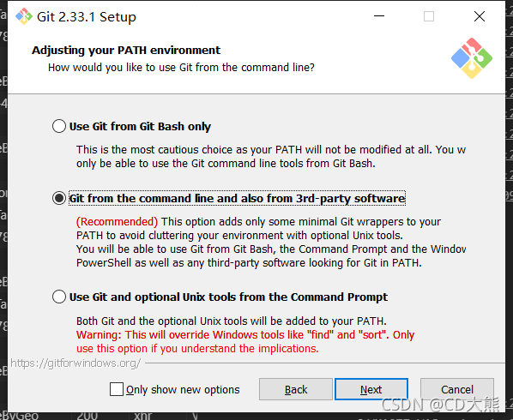Click the red Warning override text
Image resolution: width=513 pixels, height=420 pixels.
tap(245, 341)
